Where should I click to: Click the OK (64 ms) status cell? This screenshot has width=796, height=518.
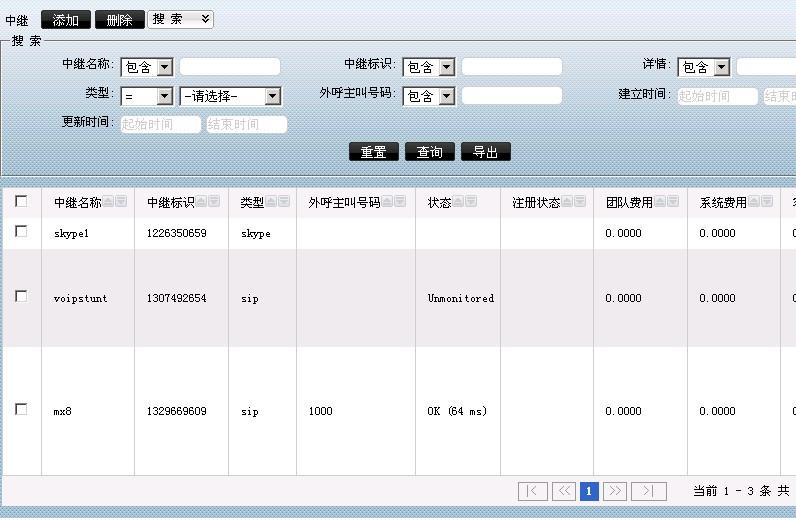point(457,411)
